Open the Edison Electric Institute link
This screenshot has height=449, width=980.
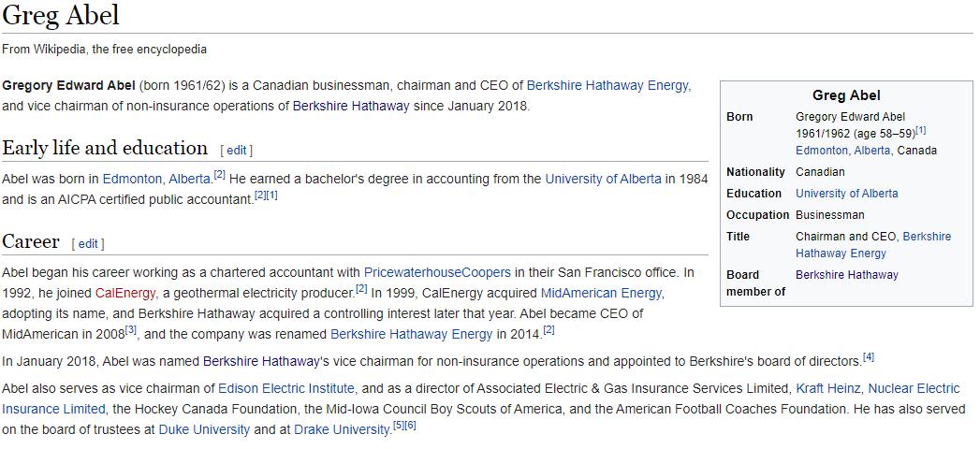pyautogui.click(x=286, y=388)
